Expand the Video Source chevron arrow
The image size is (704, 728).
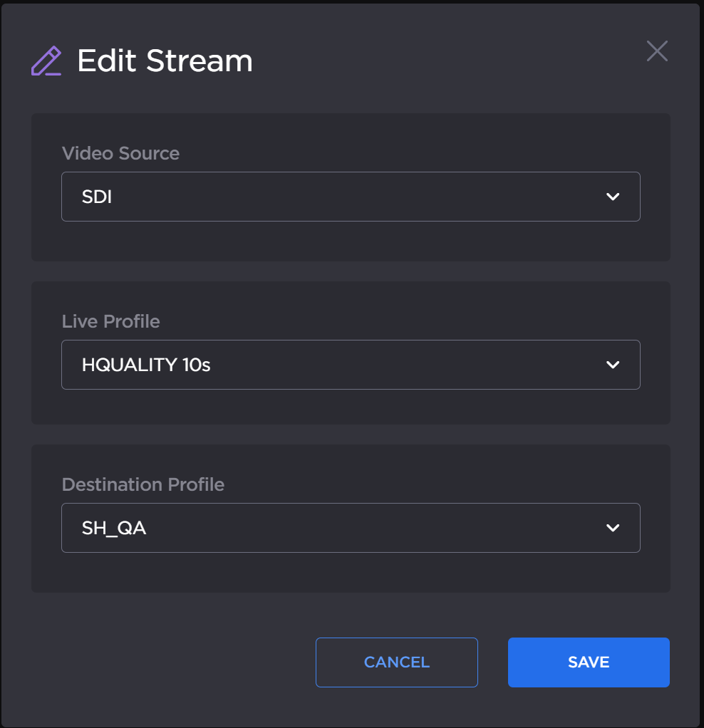point(612,197)
